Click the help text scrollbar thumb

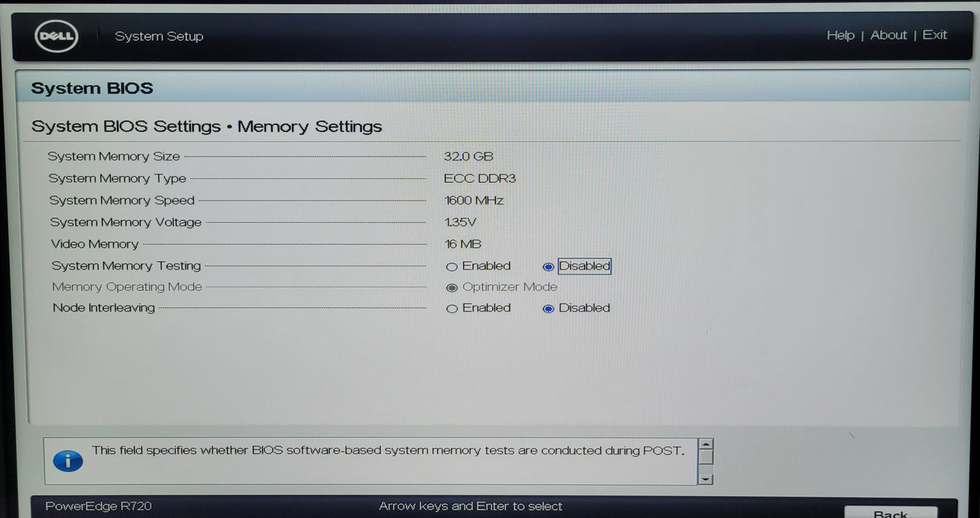(706, 458)
